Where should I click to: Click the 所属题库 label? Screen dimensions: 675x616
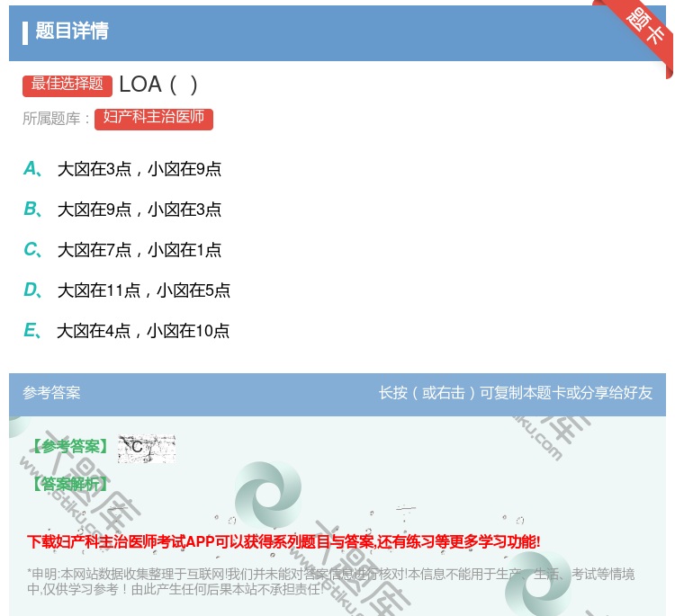click(56, 119)
